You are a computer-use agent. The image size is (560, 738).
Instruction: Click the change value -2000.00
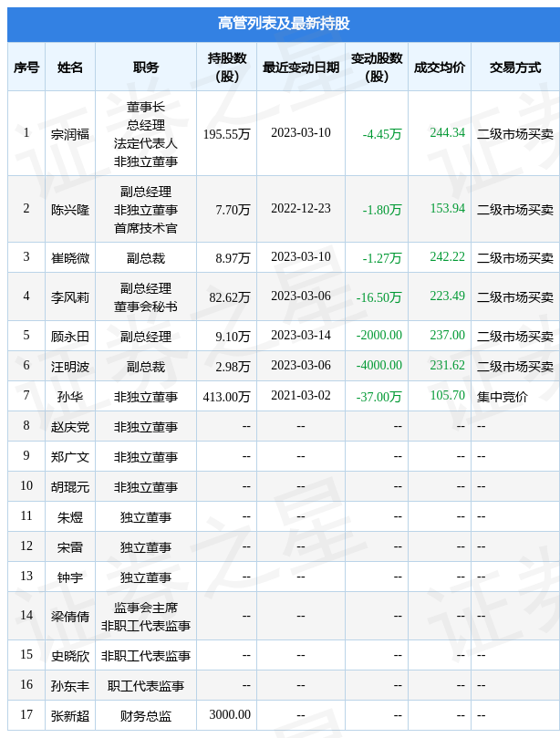coord(379,335)
